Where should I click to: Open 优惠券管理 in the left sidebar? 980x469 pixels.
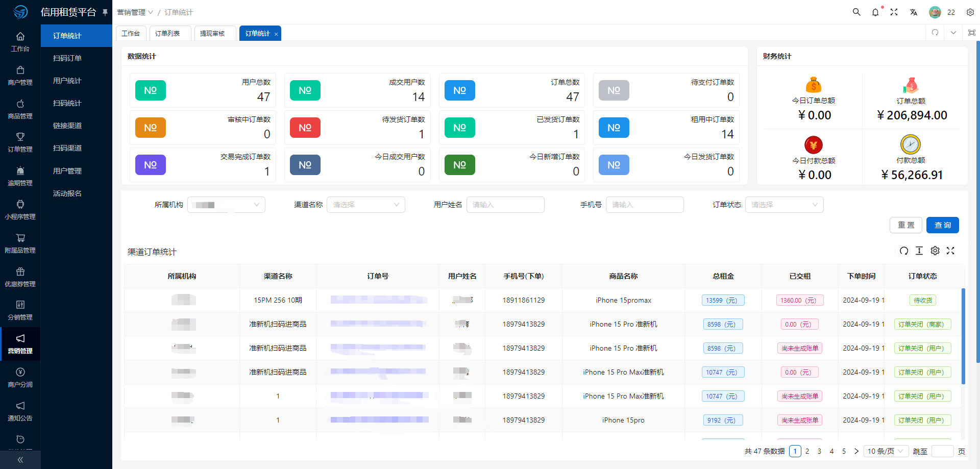[20, 277]
